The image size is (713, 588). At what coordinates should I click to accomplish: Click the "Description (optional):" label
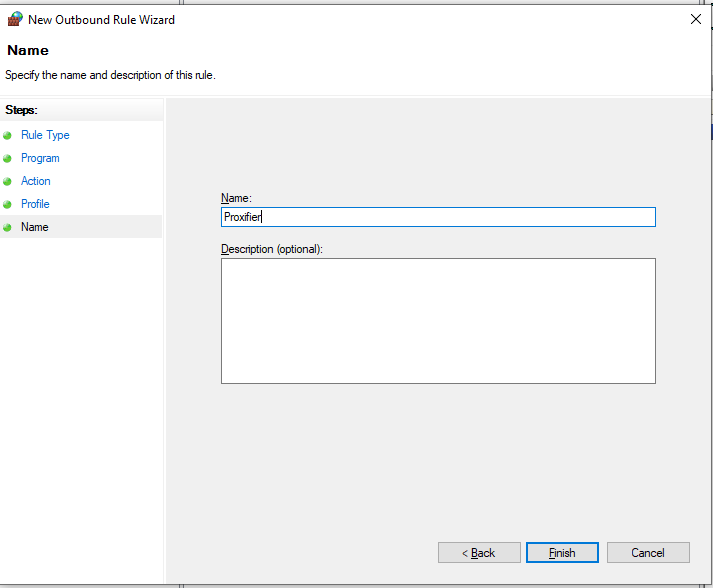tap(272, 249)
